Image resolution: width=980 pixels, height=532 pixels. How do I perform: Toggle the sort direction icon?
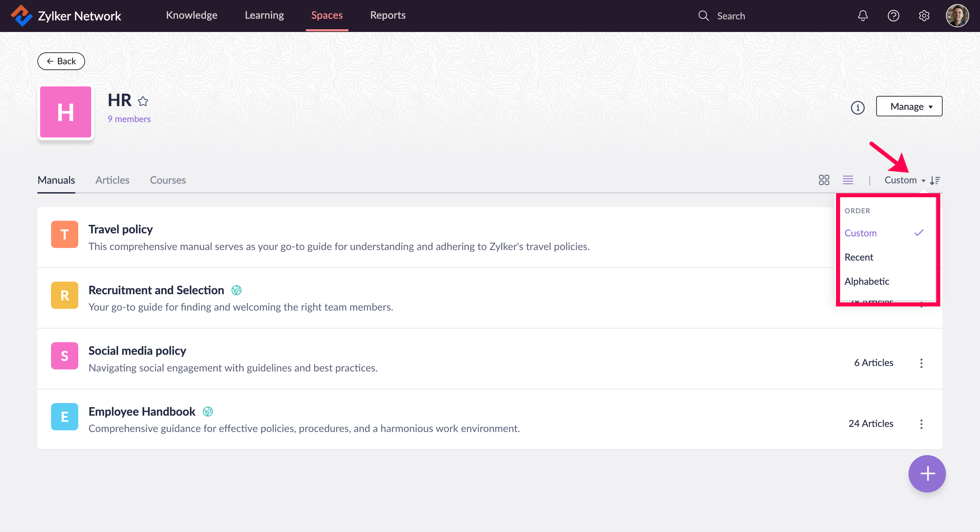[935, 180]
